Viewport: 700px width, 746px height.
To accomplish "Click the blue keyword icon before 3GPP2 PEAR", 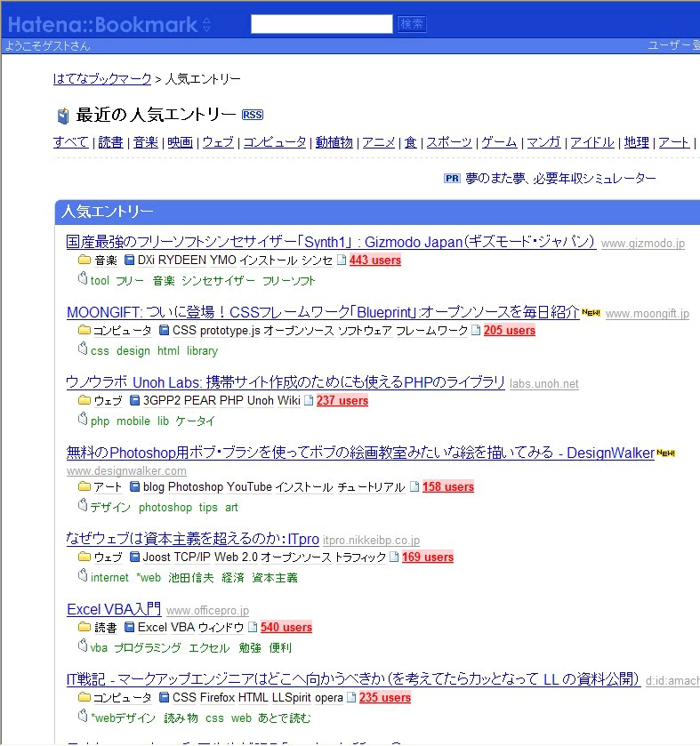I will tap(134, 400).
